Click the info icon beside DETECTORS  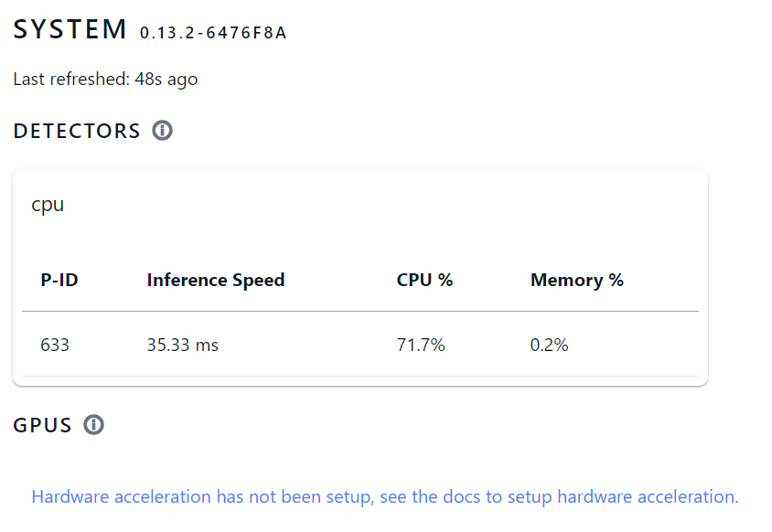(x=162, y=131)
